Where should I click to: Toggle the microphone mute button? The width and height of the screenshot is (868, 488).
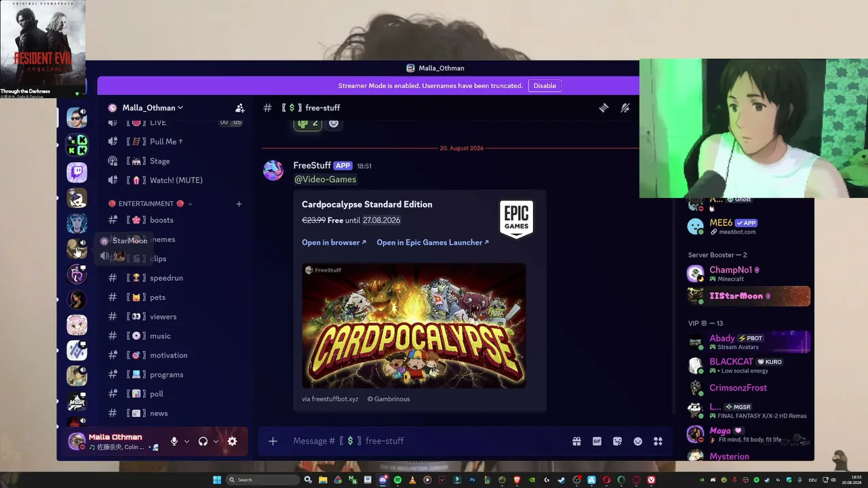(174, 441)
